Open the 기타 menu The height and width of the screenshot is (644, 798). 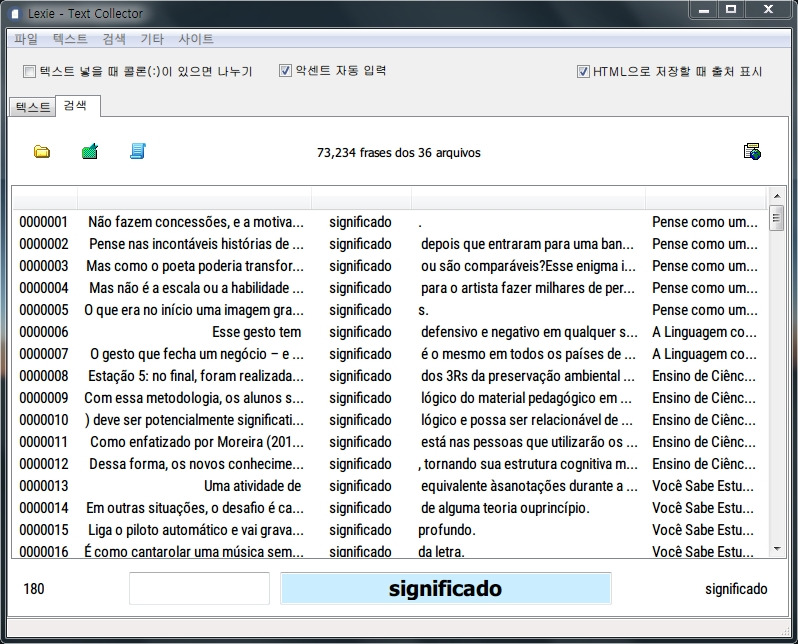[x=152, y=39]
